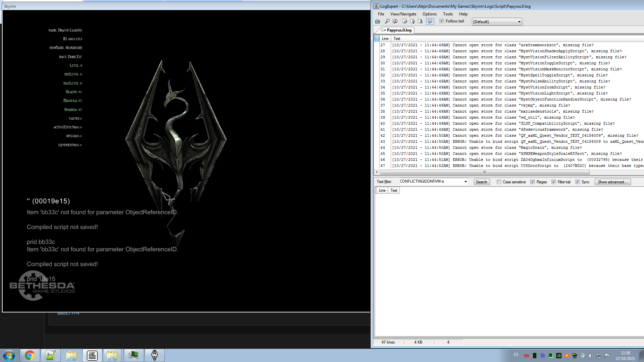644x362 pixels.
Task: Click the network connection tray icon
Action: [599, 356]
